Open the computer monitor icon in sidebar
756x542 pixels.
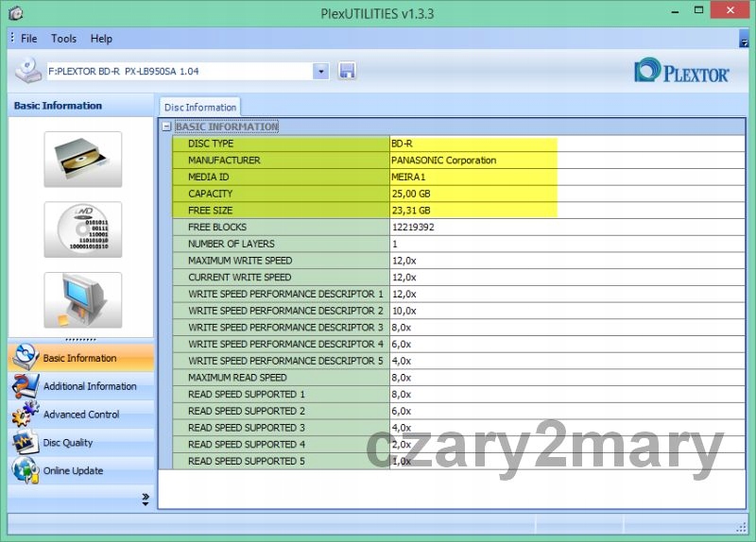(x=82, y=300)
